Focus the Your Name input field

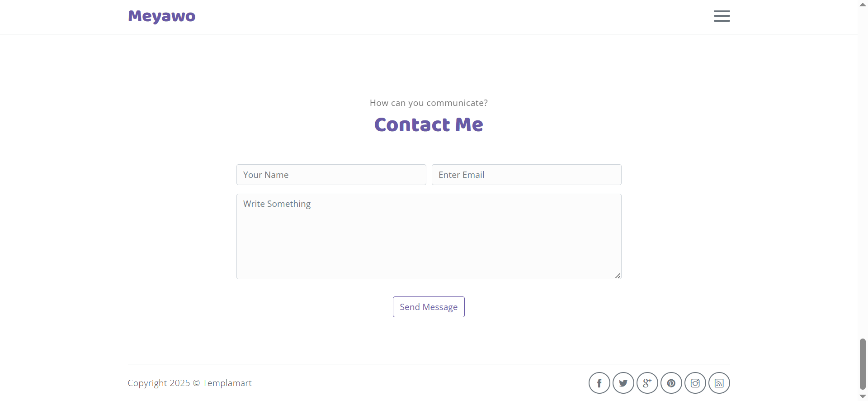331,175
